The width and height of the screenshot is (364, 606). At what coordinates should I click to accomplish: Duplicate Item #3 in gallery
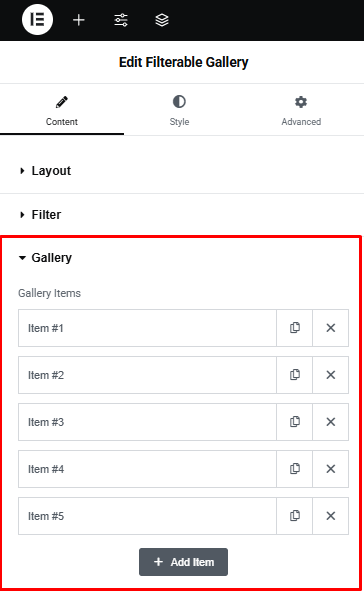coord(294,422)
